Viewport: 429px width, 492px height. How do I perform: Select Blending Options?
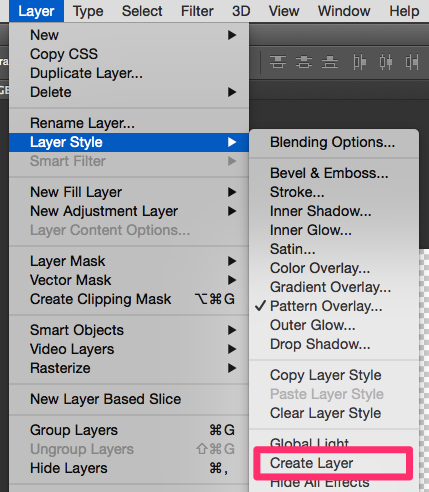(334, 142)
